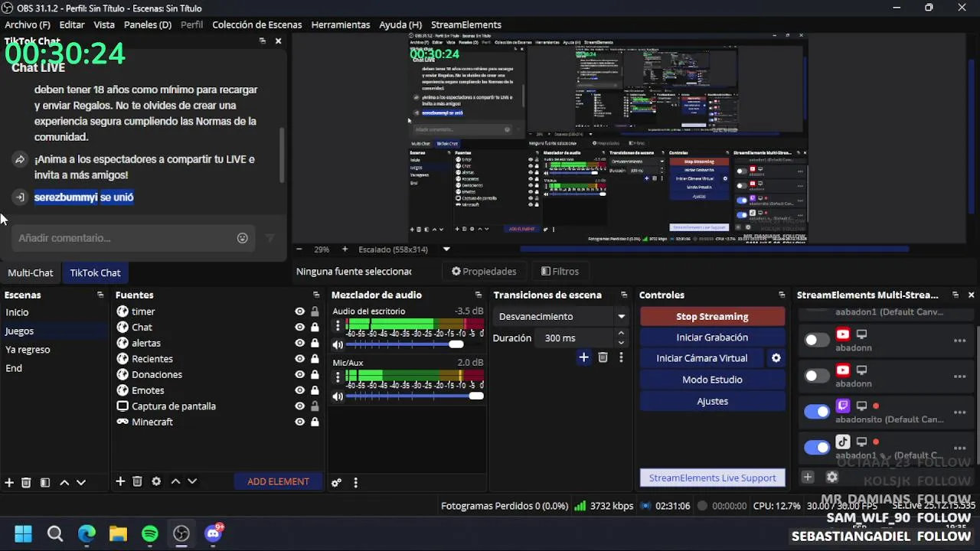The image size is (980, 551).
Task: Hide the Donaciones source
Action: (299, 374)
